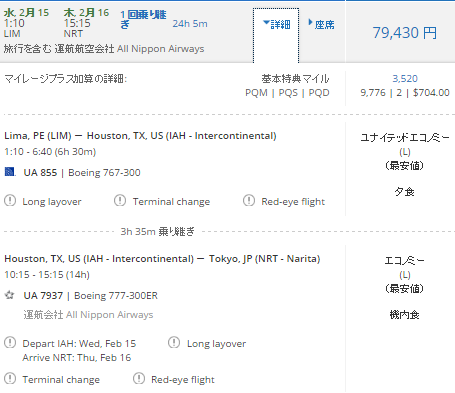Click the Terminal change warning icon under UA 855

pyautogui.click(x=120, y=201)
